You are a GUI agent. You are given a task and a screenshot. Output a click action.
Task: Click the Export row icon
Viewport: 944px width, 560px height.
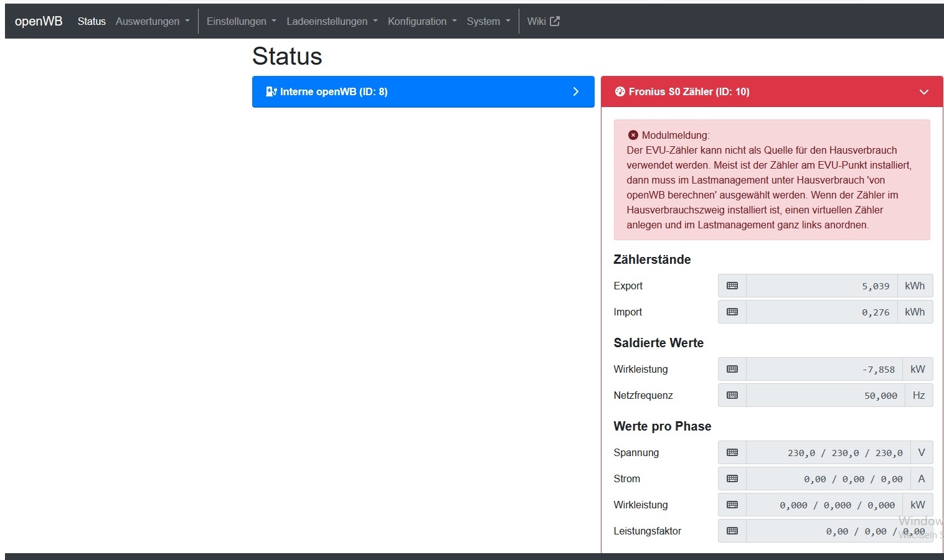coord(732,286)
